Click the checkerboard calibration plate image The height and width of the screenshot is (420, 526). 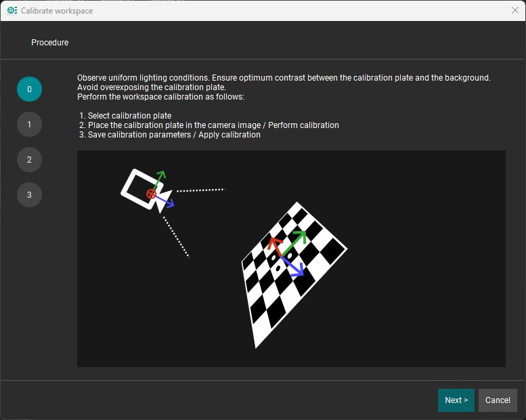coord(294,274)
